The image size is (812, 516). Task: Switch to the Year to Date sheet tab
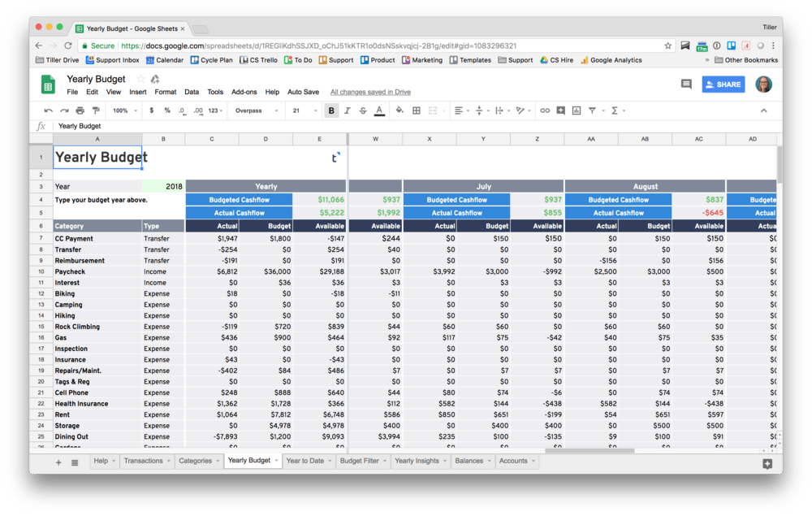(x=309, y=461)
